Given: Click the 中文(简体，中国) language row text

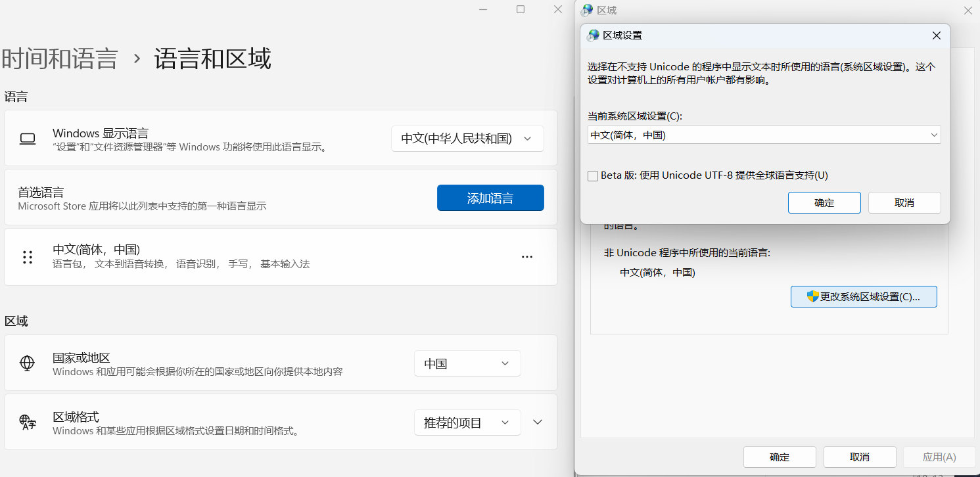Looking at the screenshot, I should pyautogui.click(x=96, y=250).
